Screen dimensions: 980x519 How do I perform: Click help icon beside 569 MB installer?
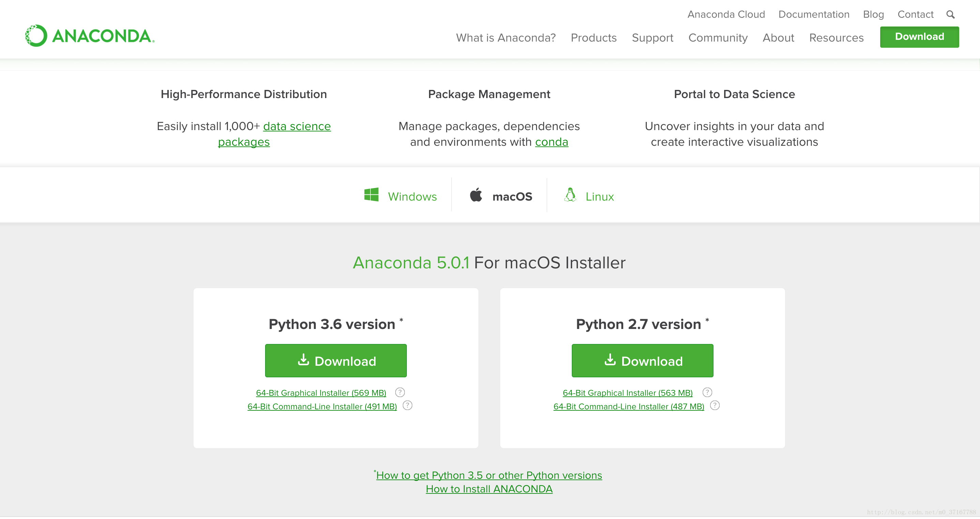point(400,392)
